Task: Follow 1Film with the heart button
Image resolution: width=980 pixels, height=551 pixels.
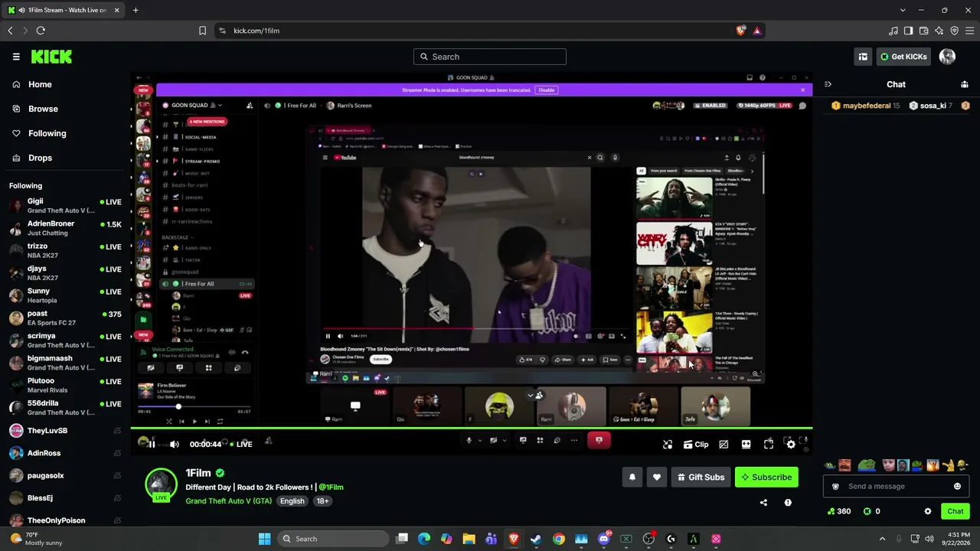Action: coord(657,477)
